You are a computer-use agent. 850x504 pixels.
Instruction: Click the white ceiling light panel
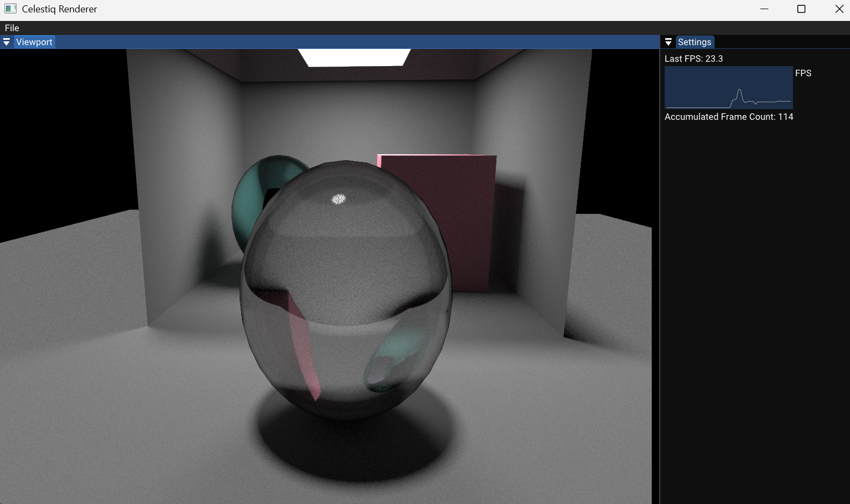point(355,57)
